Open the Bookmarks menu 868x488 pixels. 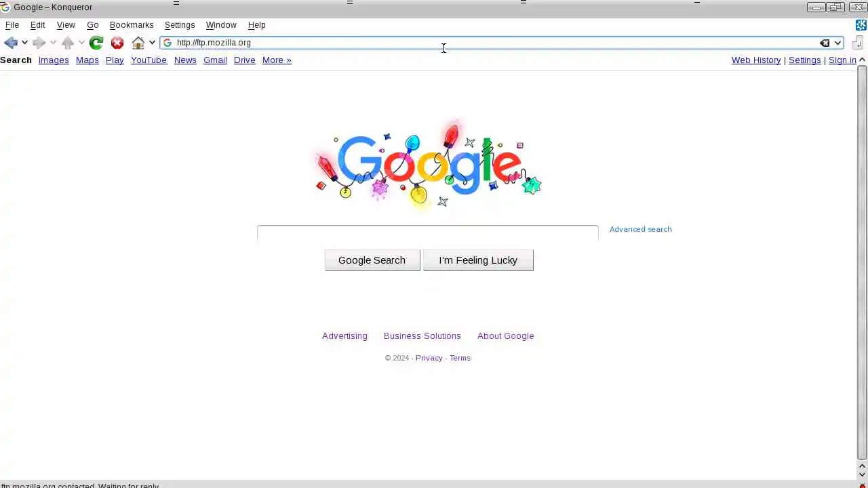(132, 25)
